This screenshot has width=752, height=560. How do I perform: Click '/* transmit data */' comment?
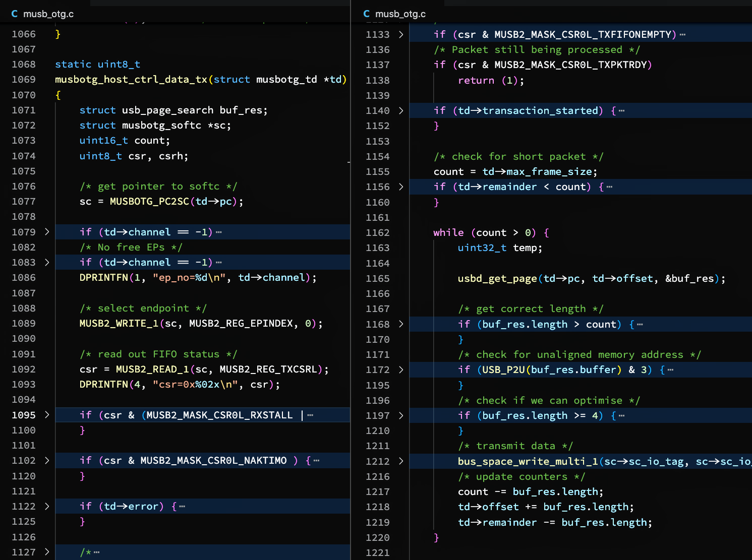point(515,446)
